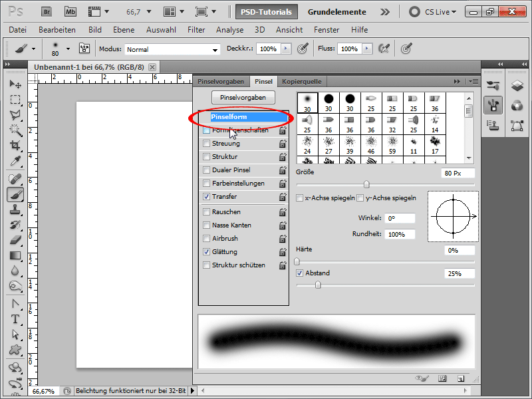The image size is (532, 399).
Task: Enable the Rauschen checkbox
Action: pos(206,211)
